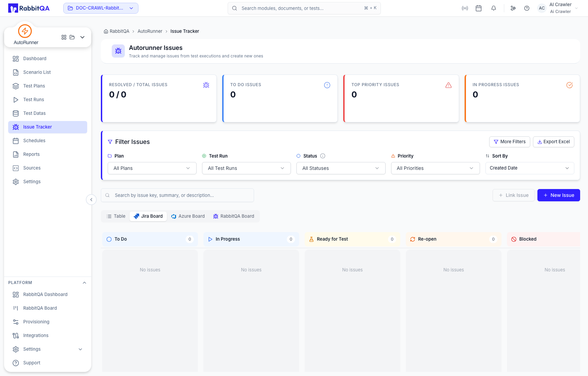Open the All Plans dropdown
The width and height of the screenshot is (588, 376).
point(152,168)
